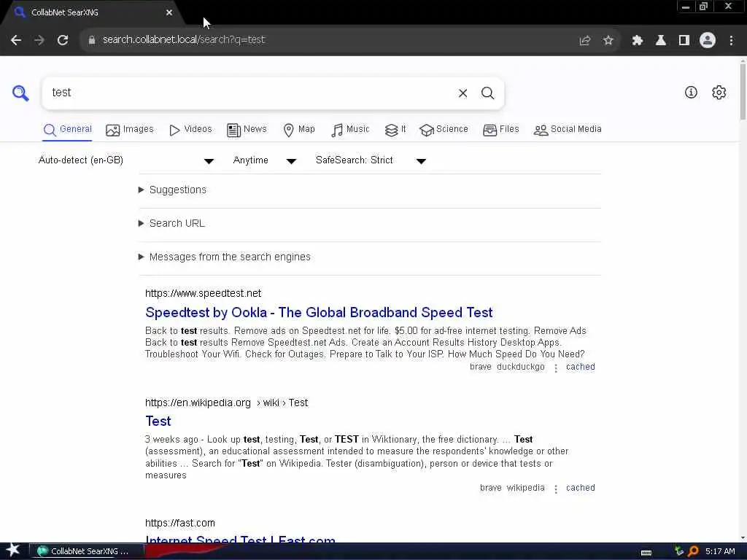
Task: Click the https://en.wikipedia.org URL
Action: point(198,402)
